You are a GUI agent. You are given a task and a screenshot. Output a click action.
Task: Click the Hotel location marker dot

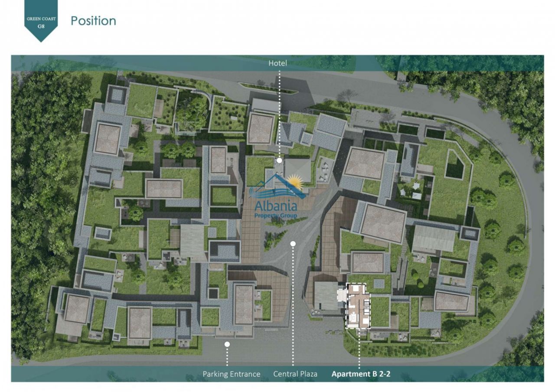click(x=279, y=160)
